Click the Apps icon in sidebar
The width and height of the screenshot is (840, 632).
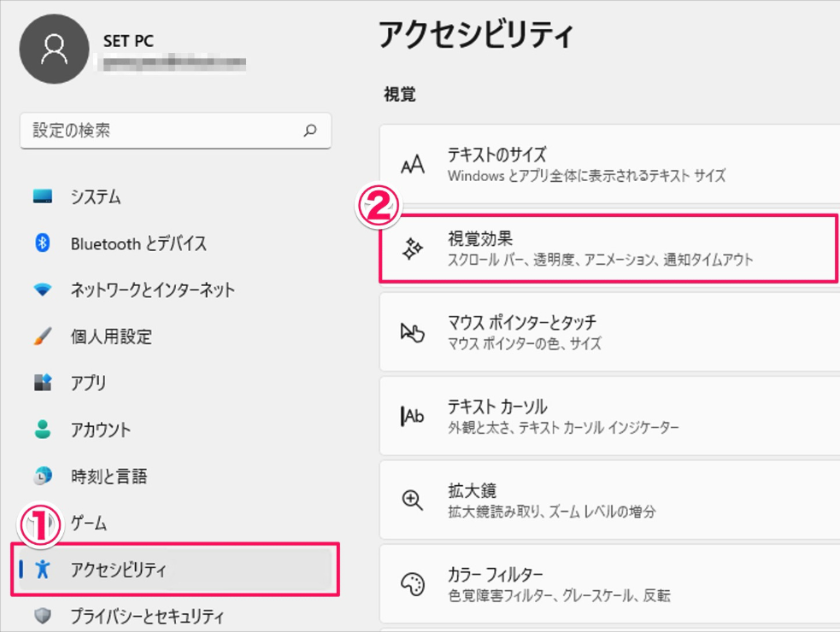coord(43,383)
